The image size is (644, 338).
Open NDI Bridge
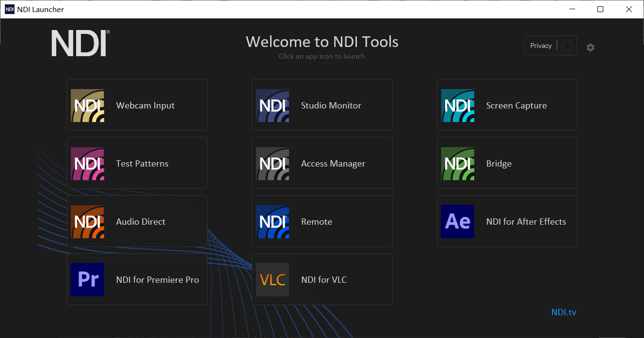[x=507, y=163]
